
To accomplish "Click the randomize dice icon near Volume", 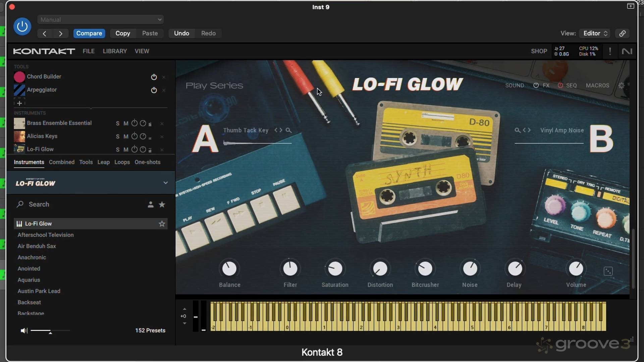I will [608, 271].
